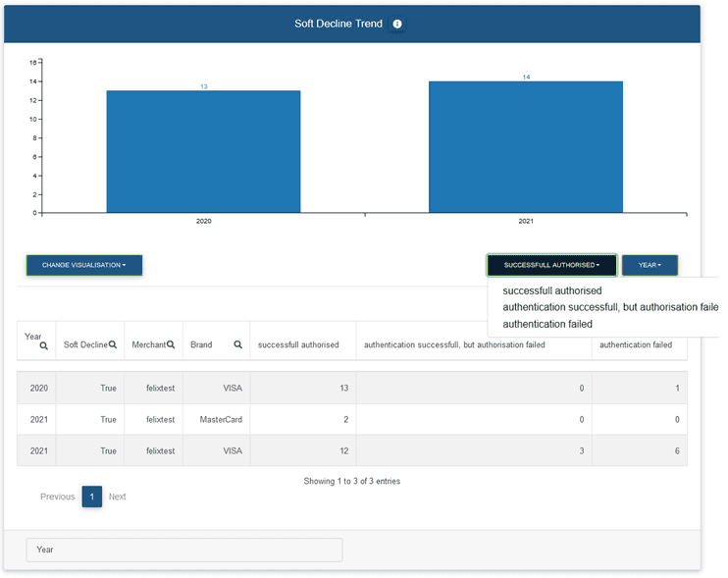728x578 pixels.
Task: Click the Brand column search icon
Action: [x=237, y=344]
